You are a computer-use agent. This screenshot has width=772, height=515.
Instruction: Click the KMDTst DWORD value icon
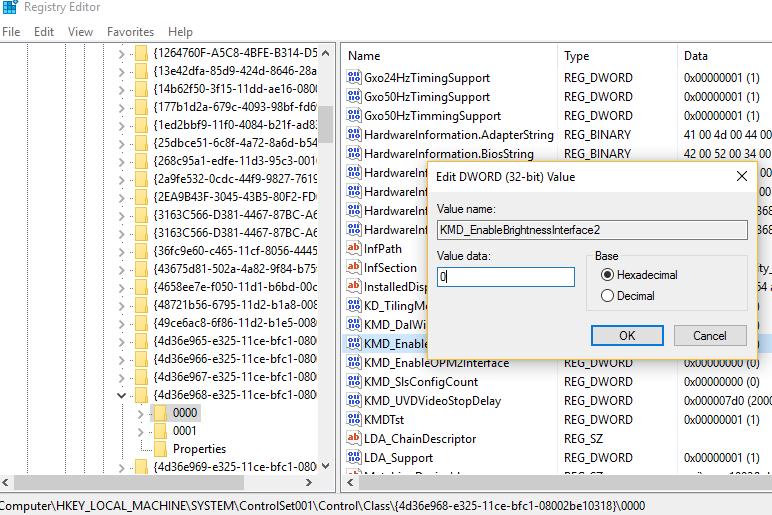(353, 420)
